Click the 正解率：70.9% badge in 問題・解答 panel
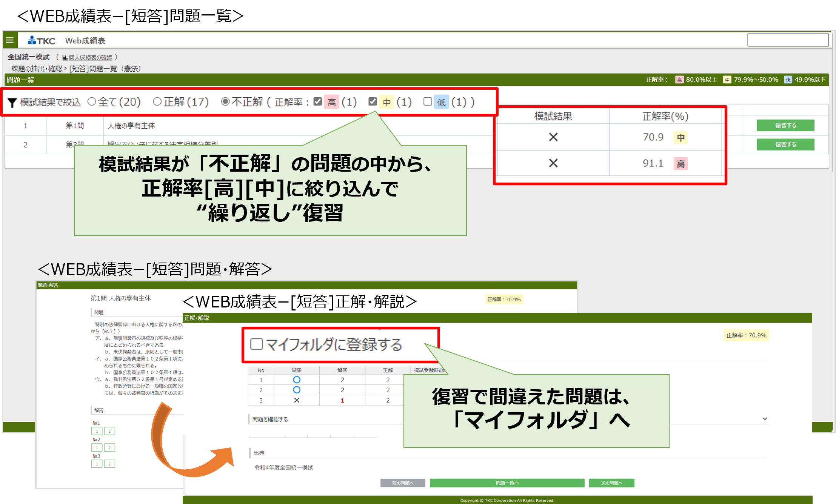This screenshot has width=836, height=504. (x=504, y=299)
